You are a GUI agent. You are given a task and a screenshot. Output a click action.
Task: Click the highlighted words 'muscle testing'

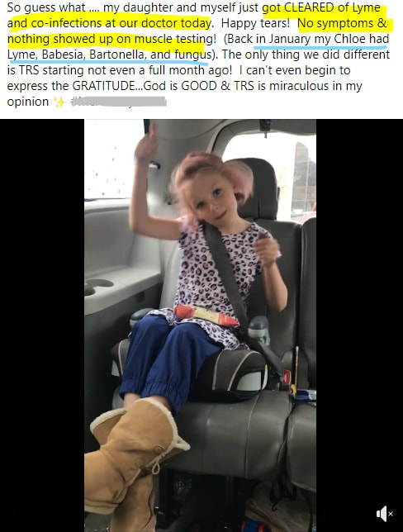pos(175,39)
